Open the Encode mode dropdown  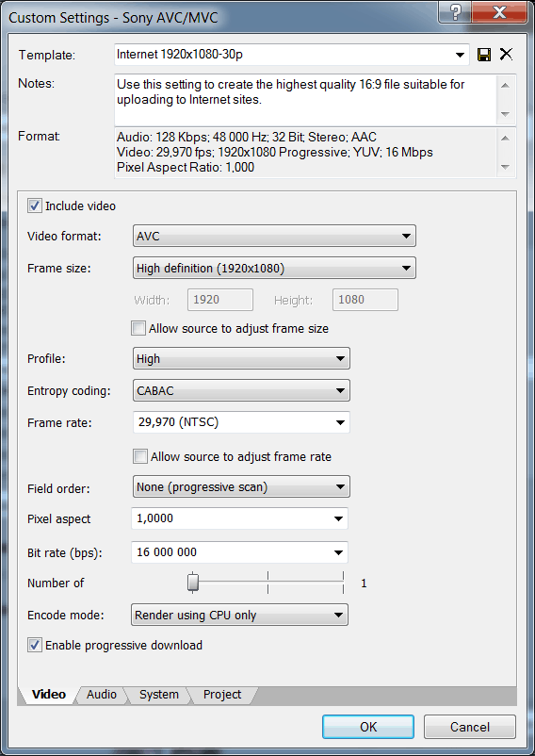pyautogui.click(x=239, y=616)
